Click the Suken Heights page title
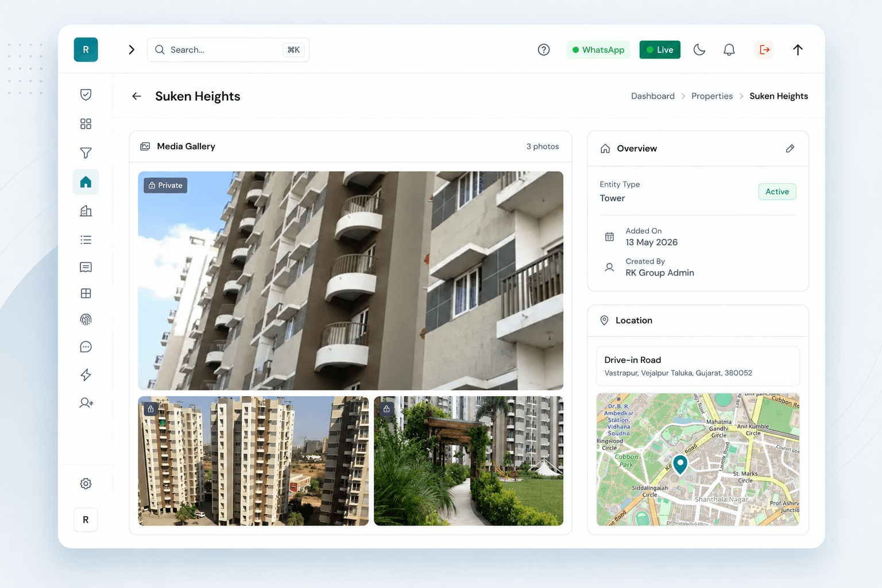This screenshot has height=588, width=882. (x=198, y=96)
